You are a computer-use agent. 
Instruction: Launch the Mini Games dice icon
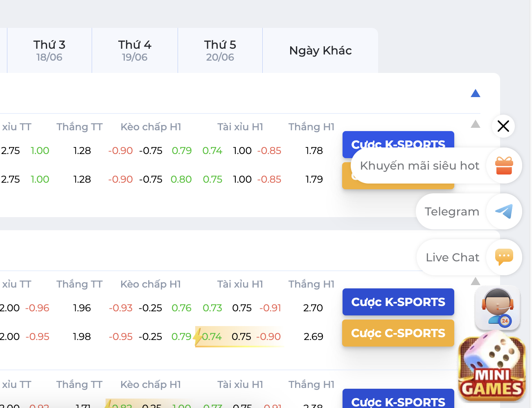point(492,366)
